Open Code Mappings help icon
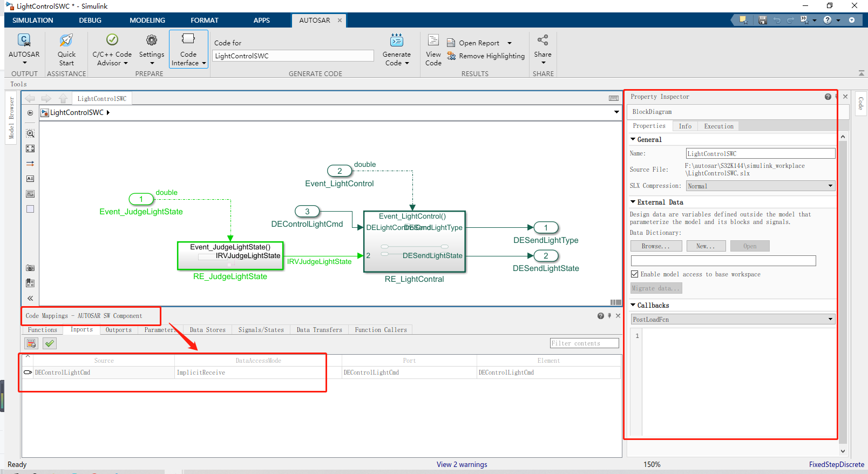Viewport: 868px width, 474px height. (x=601, y=316)
